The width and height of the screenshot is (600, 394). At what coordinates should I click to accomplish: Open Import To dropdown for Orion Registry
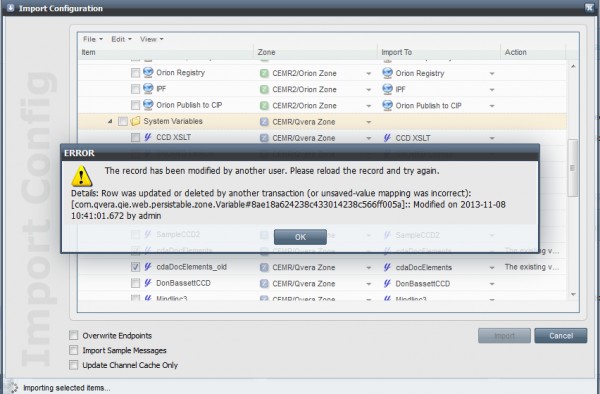(x=492, y=73)
